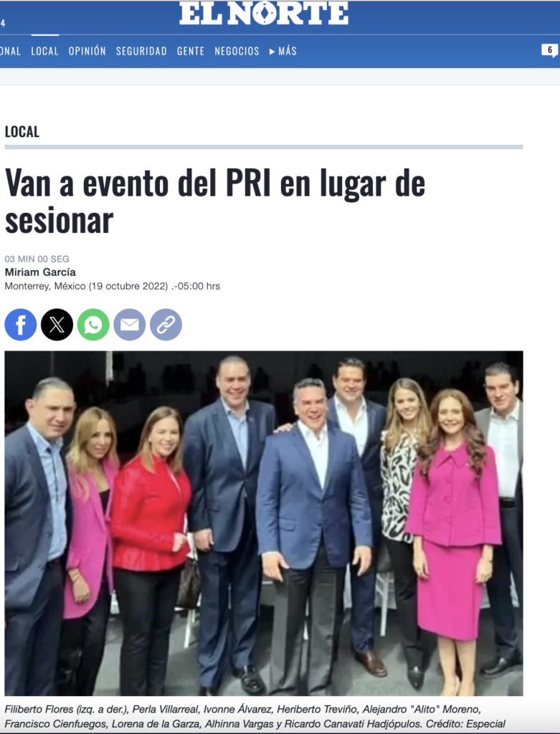Click the photo caption naming Filiberto Flores
This screenshot has height=734, width=560.
(x=255, y=716)
